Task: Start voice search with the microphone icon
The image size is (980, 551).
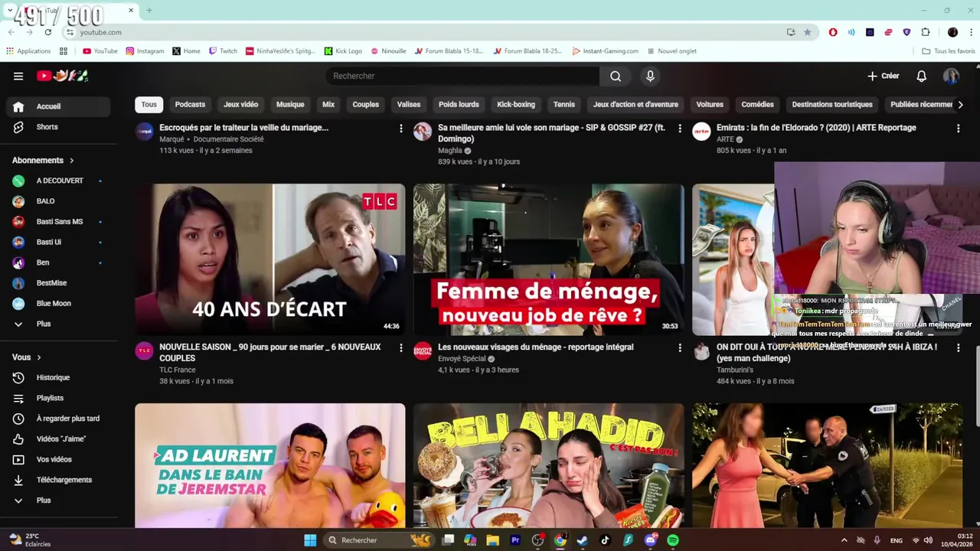Action: [x=650, y=76]
